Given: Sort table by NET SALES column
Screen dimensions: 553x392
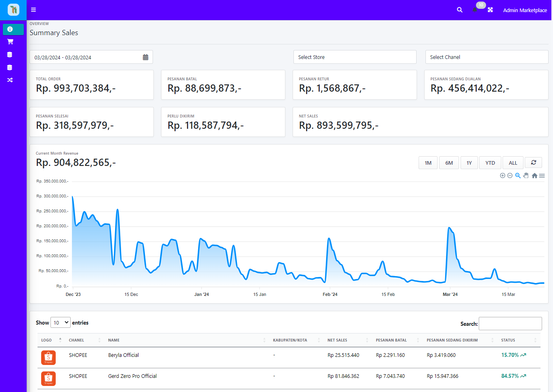Looking at the screenshot, I should 348,340.
